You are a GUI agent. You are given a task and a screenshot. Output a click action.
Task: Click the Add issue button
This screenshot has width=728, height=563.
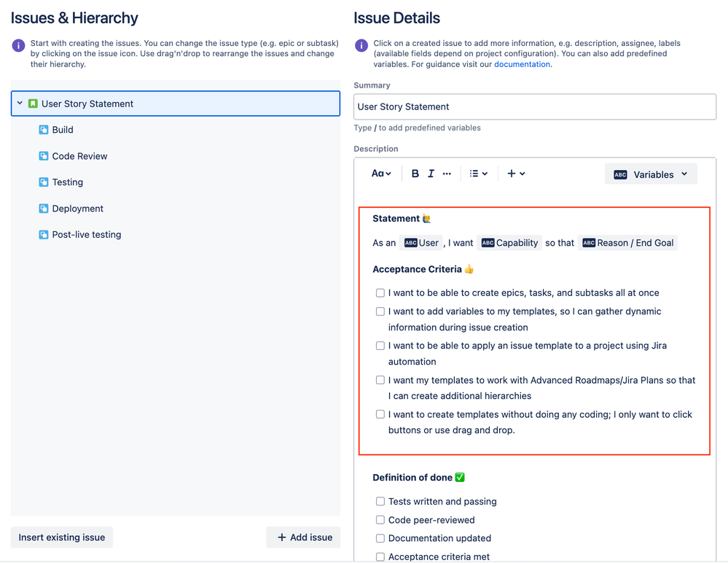pos(303,537)
